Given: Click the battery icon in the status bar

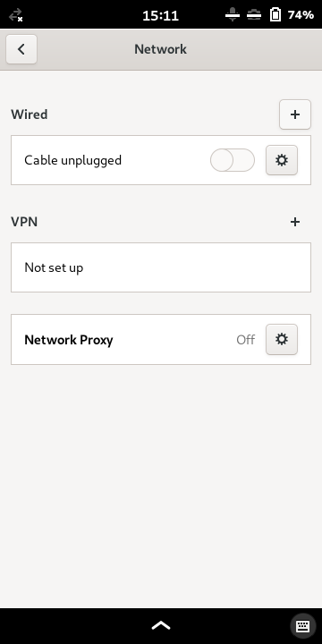Looking at the screenshot, I should coord(275,15).
